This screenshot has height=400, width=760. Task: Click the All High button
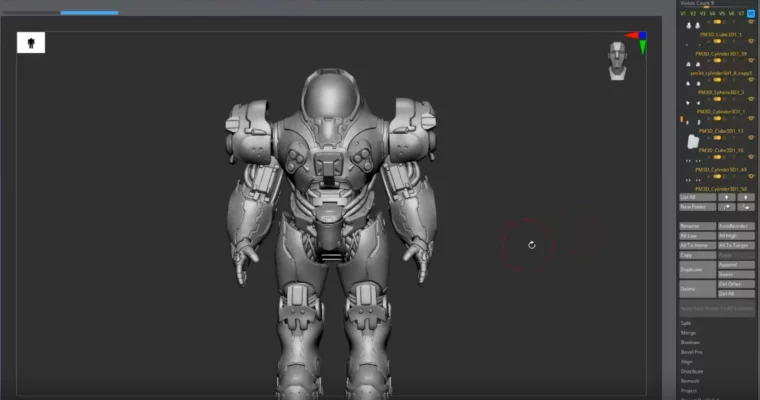click(x=736, y=236)
